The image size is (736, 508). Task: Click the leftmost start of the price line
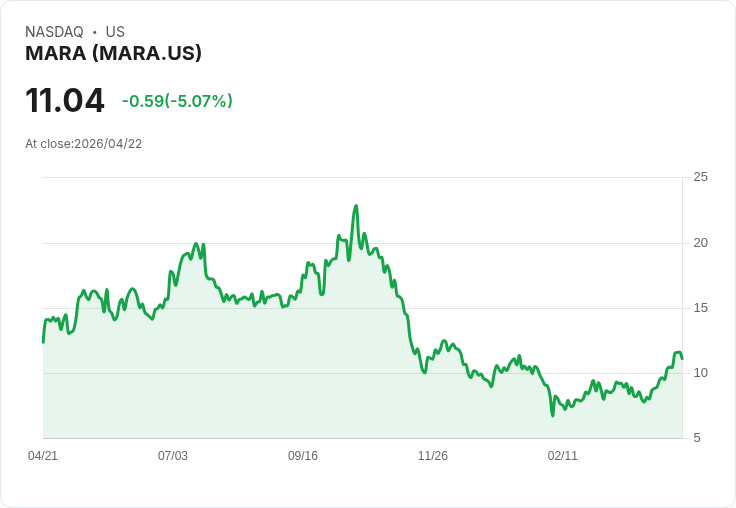(43, 342)
